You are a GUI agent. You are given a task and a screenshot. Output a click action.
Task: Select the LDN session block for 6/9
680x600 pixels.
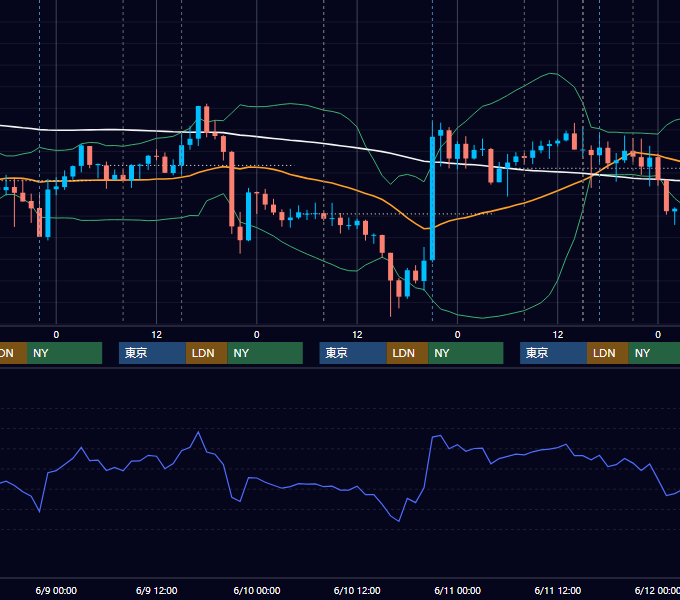click(x=206, y=353)
